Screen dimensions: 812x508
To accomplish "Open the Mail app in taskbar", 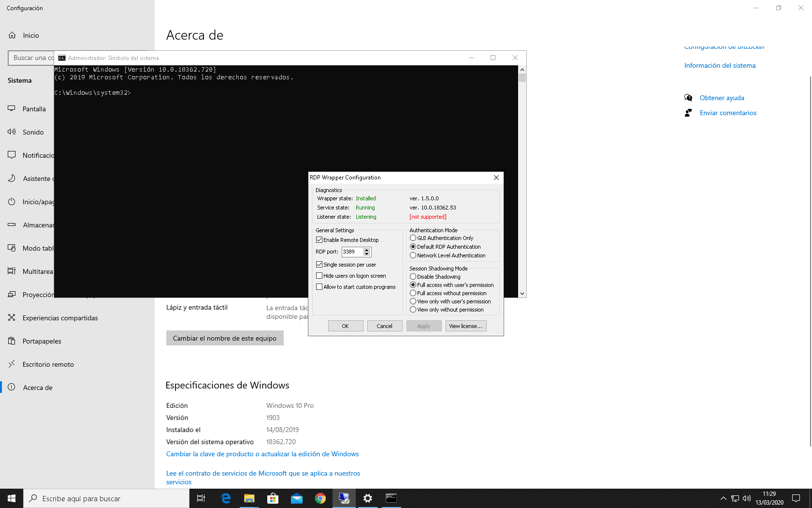I will click(296, 498).
